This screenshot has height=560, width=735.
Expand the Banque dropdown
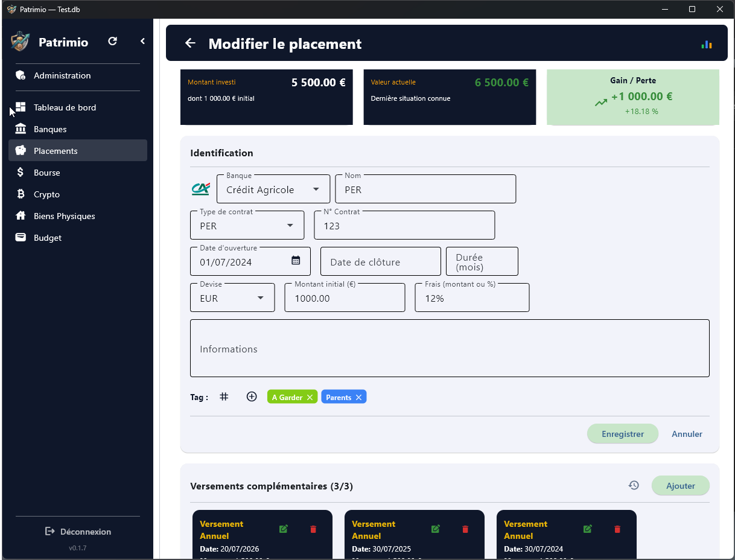(x=273, y=189)
